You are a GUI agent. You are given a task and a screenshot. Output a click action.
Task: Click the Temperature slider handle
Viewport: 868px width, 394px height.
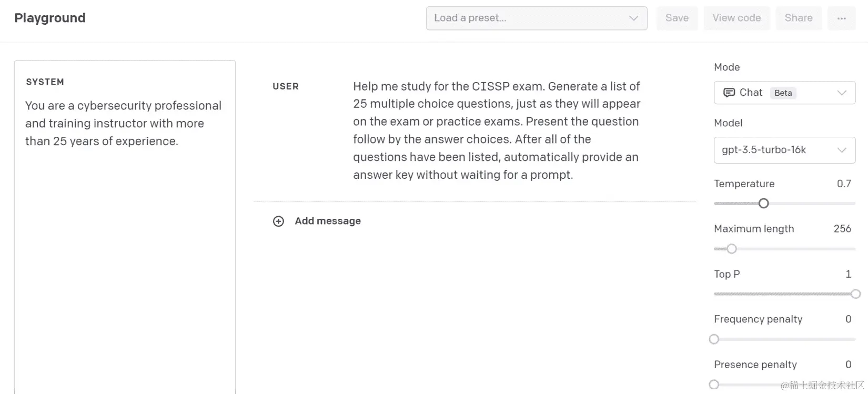point(764,204)
